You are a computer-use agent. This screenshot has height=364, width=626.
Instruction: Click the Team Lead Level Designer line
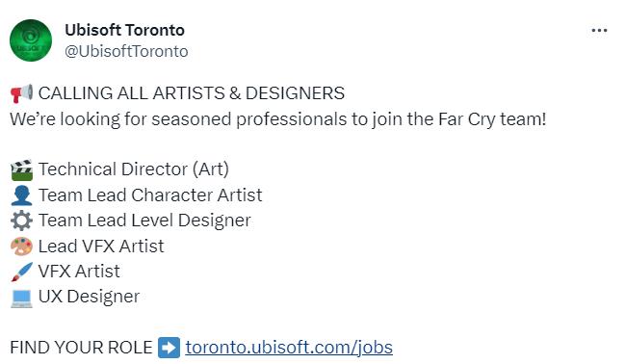pos(144,221)
